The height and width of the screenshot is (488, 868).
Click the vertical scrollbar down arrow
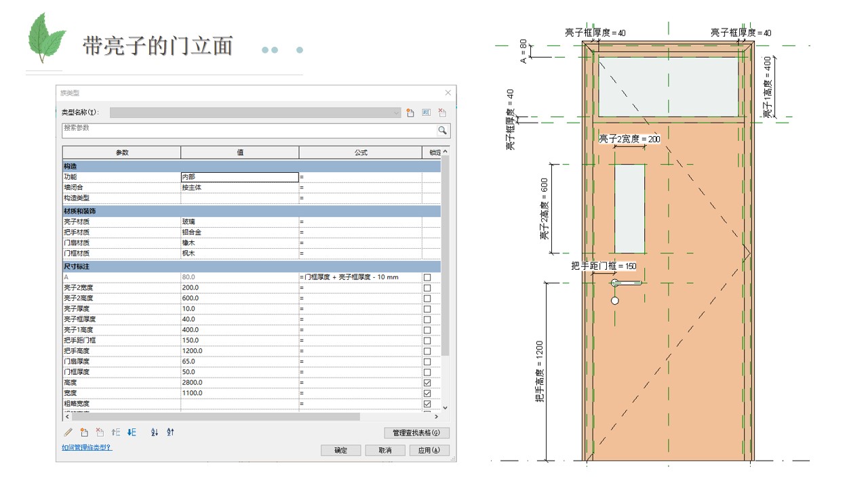[446, 407]
